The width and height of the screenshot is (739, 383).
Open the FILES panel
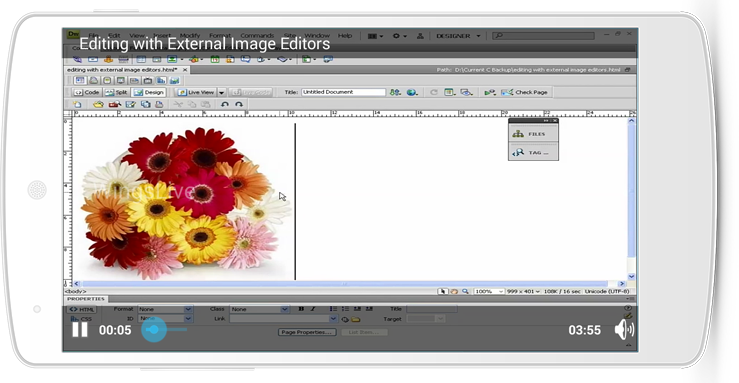[x=533, y=134]
